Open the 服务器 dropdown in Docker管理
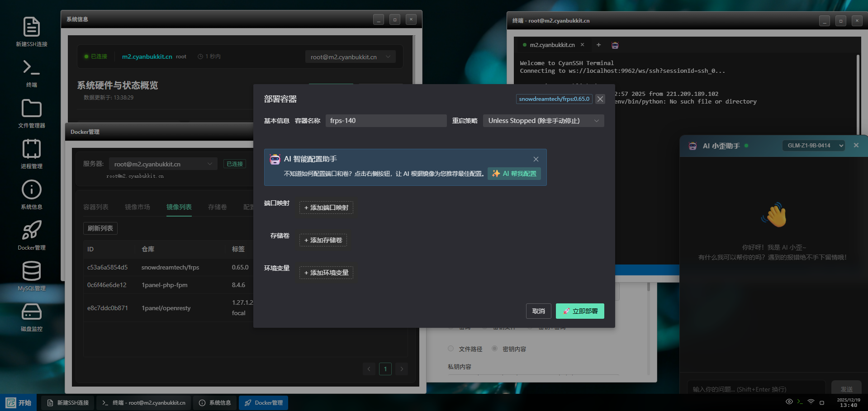Viewport: 868px width, 411px height. tap(163, 164)
